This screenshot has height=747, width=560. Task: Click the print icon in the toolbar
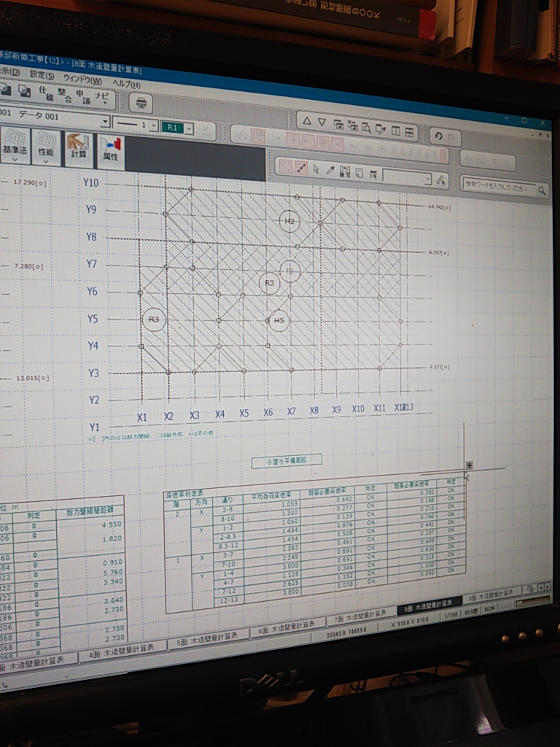[x=141, y=103]
